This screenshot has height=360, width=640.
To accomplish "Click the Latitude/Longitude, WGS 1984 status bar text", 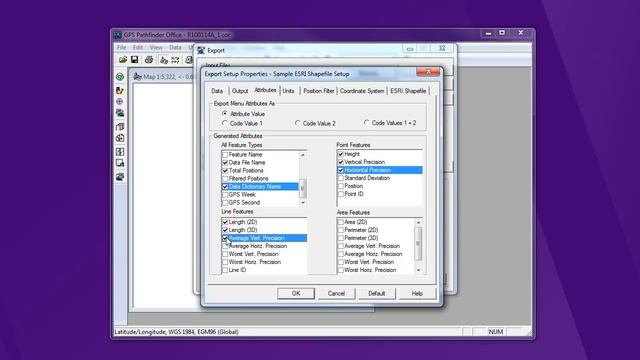I will click(176, 332).
